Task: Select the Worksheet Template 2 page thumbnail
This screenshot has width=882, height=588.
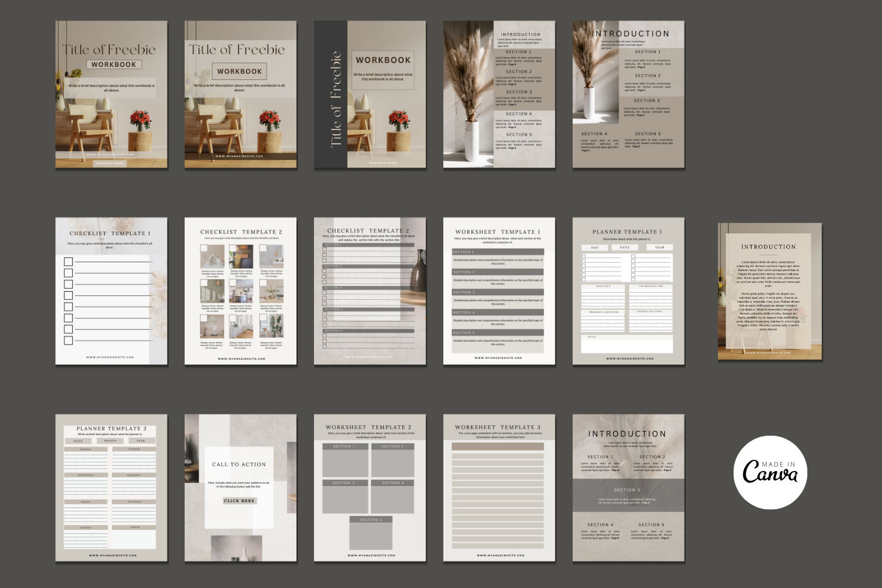Action: pos(370,488)
